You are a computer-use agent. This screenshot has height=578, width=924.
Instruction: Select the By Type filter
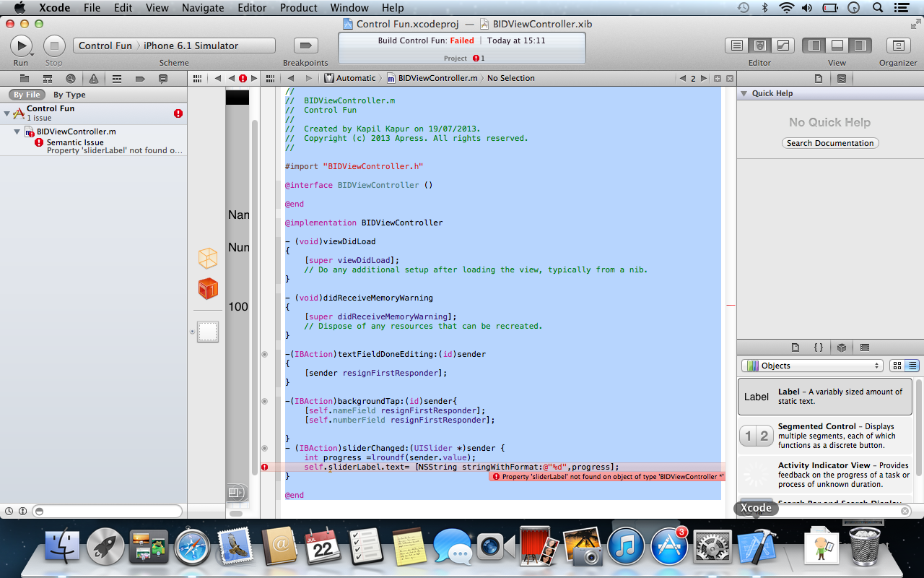(69, 95)
